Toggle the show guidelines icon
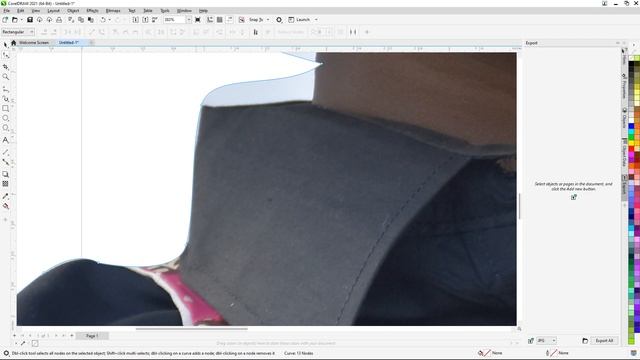640x360 pixels. (230, 20)
